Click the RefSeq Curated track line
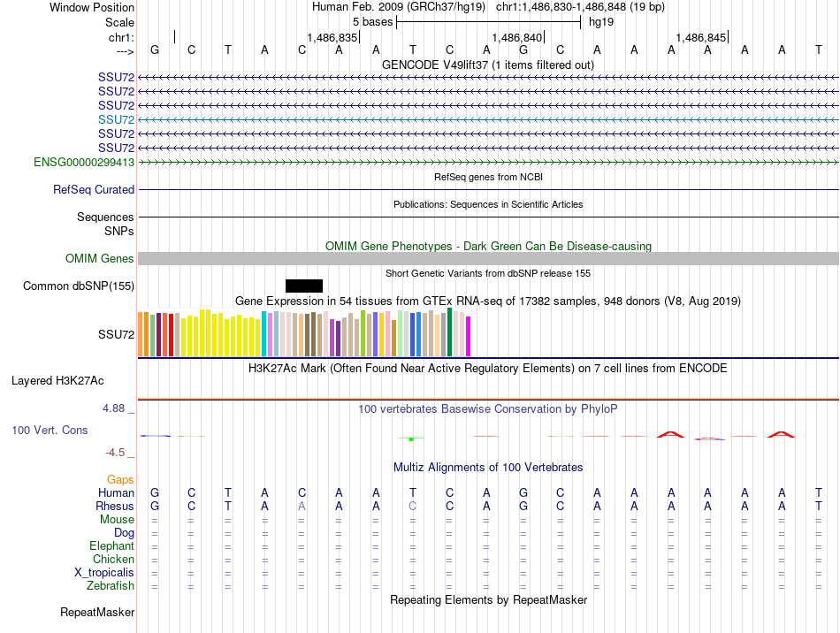Image resolution: width=840 pixels, height=633 pixels. [x=489, y=189]
